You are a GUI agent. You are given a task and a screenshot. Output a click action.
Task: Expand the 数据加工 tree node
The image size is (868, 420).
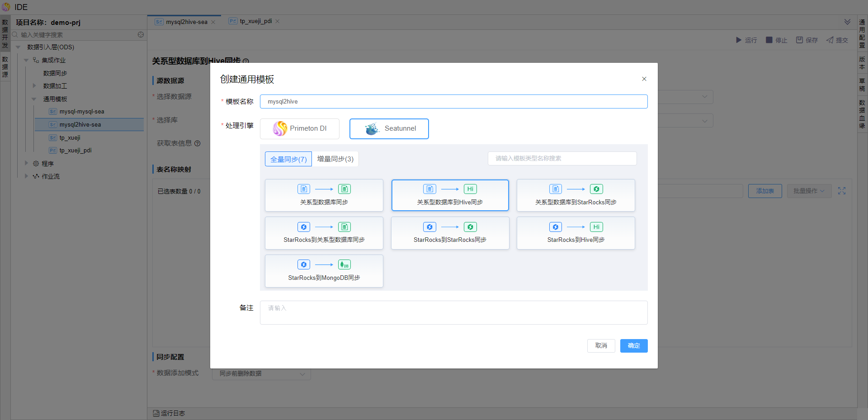pos(34,86)
